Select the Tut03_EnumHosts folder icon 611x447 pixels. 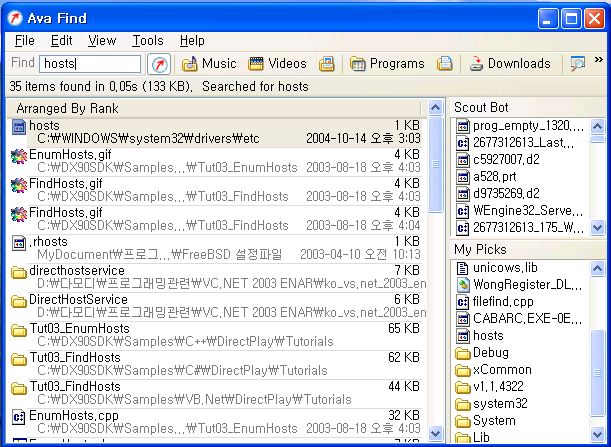(19, 330)
